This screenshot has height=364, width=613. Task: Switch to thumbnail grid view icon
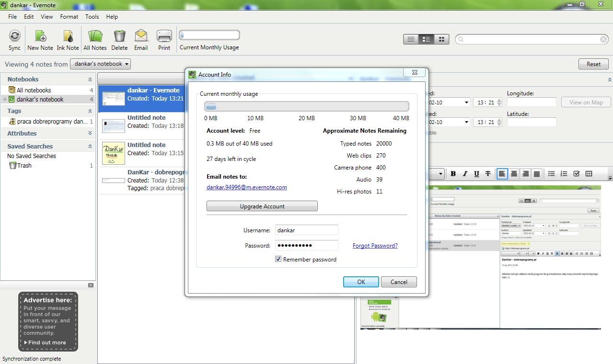[441, 39]
